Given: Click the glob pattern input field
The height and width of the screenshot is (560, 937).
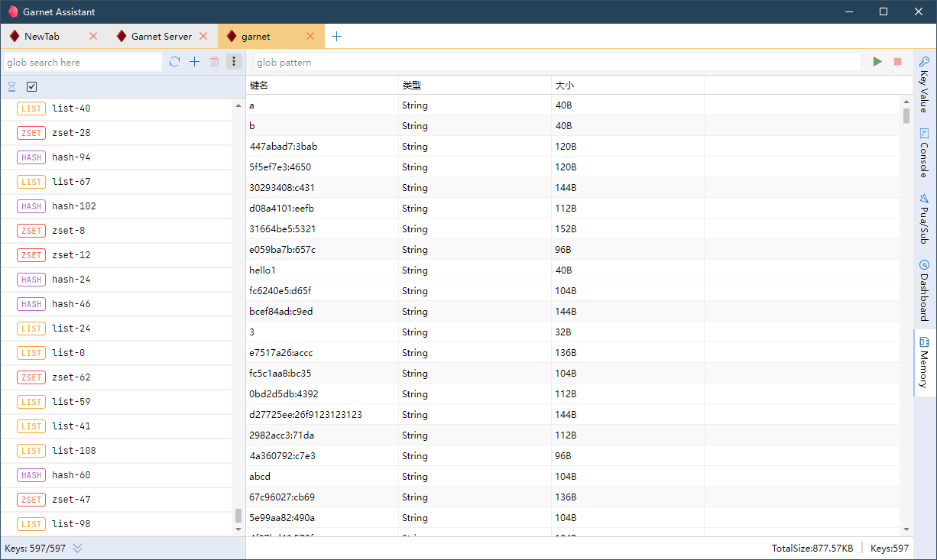Looking at the screenshot, I should coord(556,62).
